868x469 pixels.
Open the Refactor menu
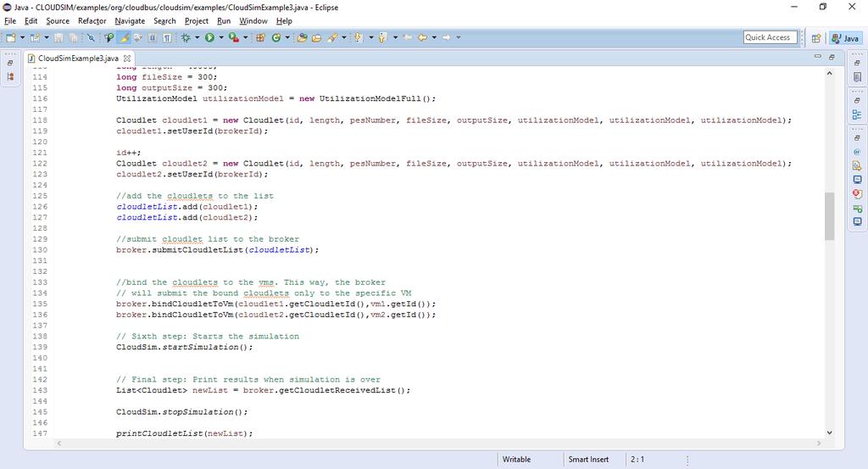pos(92,21)
